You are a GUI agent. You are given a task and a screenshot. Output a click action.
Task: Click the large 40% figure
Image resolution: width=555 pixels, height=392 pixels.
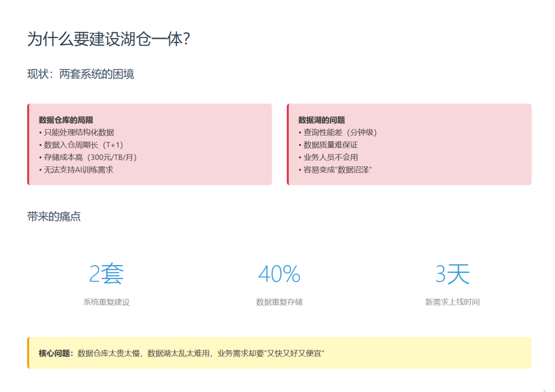tap(279, 274)
